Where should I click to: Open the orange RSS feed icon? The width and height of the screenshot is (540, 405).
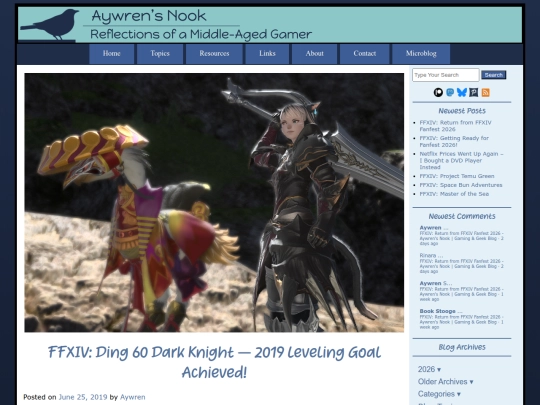coord(485,92)
